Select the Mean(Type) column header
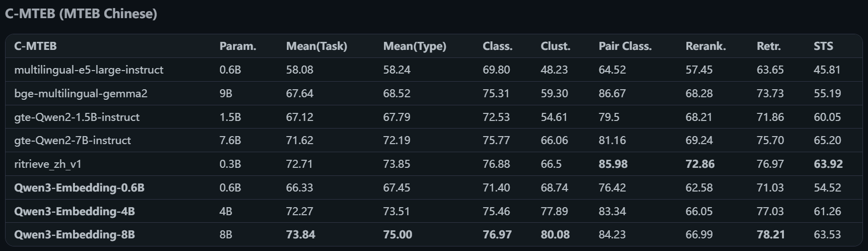Viewport: 868px width, 251px height. pyautogui.click(x=415, y=46)
